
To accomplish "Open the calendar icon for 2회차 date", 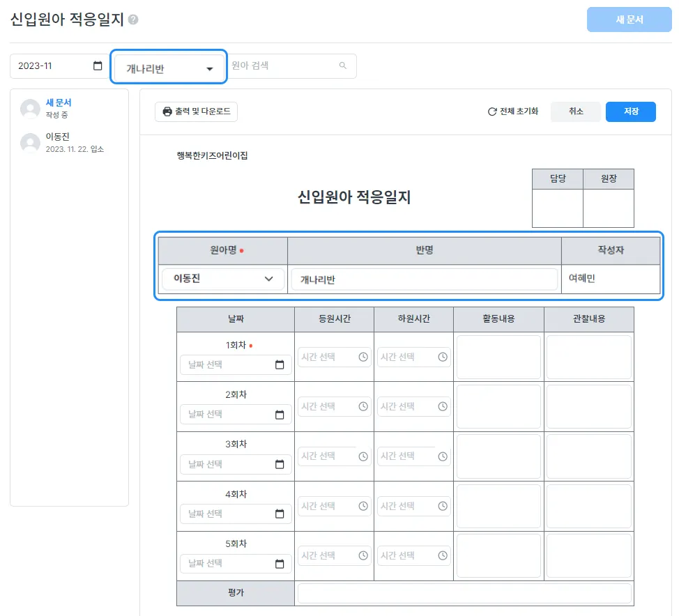I will pyautogui.click(x=280, y=415).
